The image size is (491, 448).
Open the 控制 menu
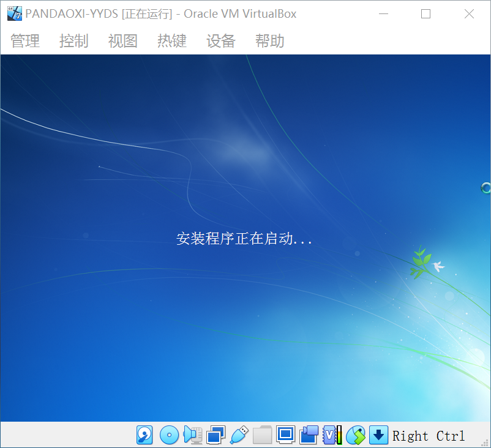pyautogui.click(x=74, y=41)
